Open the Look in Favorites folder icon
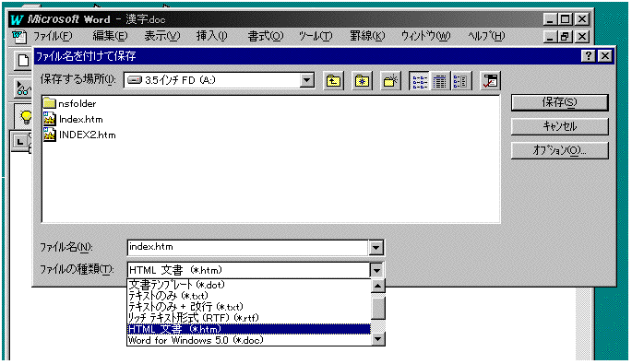This screenshot has height=364, width=632. click(362, 81)
